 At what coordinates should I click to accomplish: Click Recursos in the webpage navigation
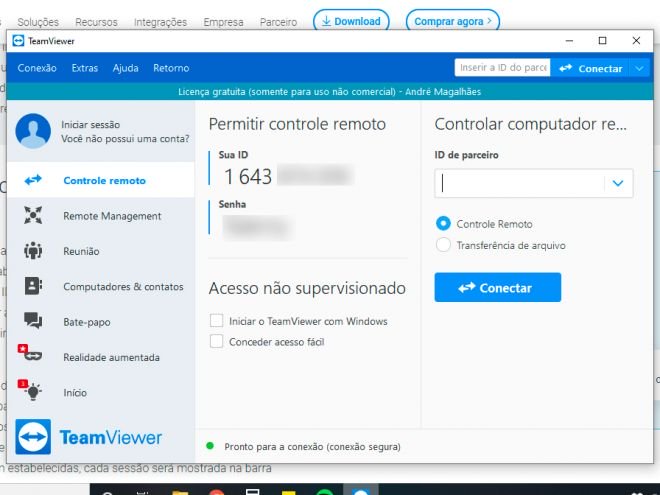(x=96, y=22)
